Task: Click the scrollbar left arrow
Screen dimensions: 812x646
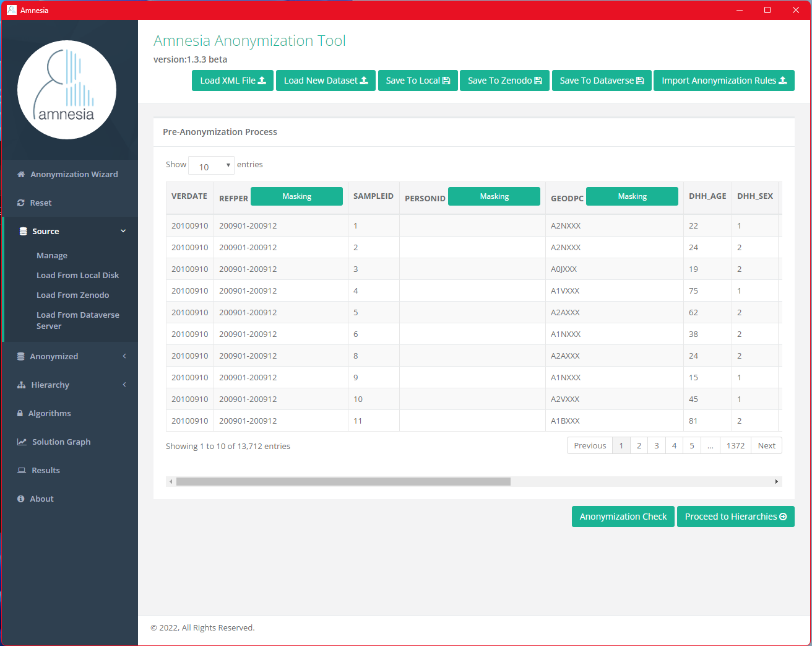Action: click(171, 481)
